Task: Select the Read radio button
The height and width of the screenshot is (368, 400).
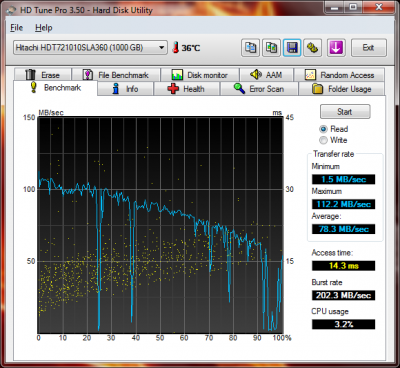Action: point(323,129)
